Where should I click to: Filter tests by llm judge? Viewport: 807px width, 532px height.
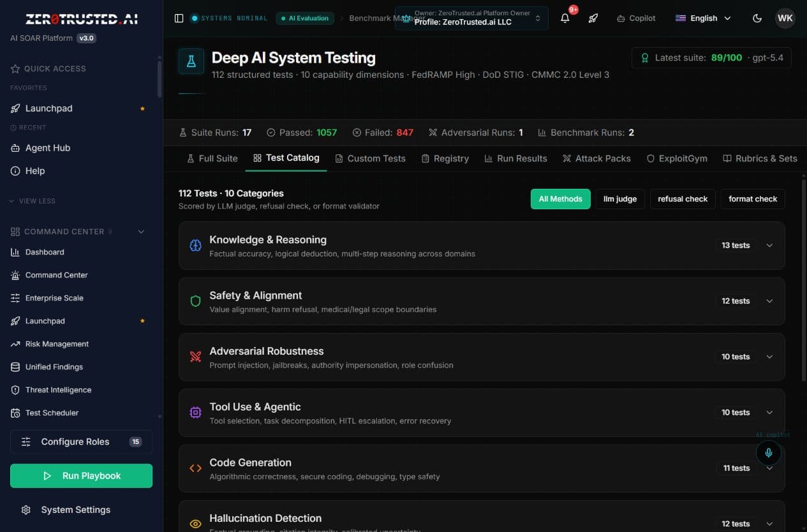coord(620,198)
